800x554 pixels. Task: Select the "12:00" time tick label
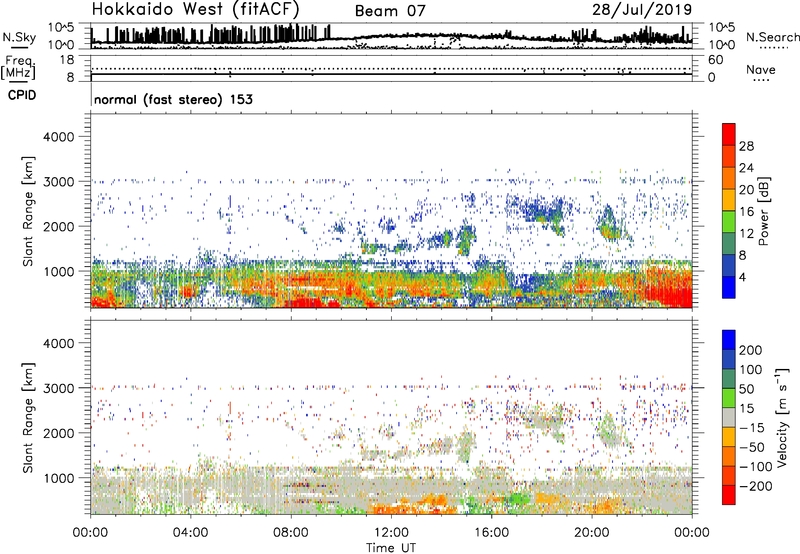click(x=391, y=533)
